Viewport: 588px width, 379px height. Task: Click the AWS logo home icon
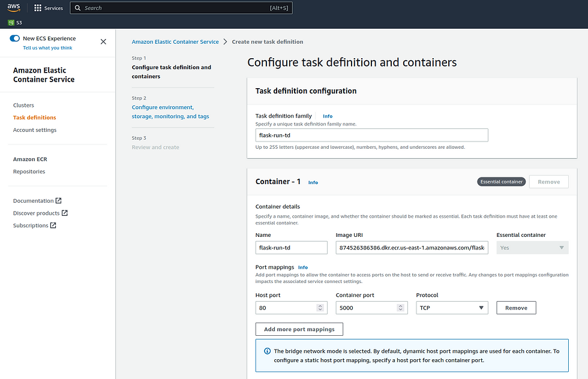click(x=14, y=8)
